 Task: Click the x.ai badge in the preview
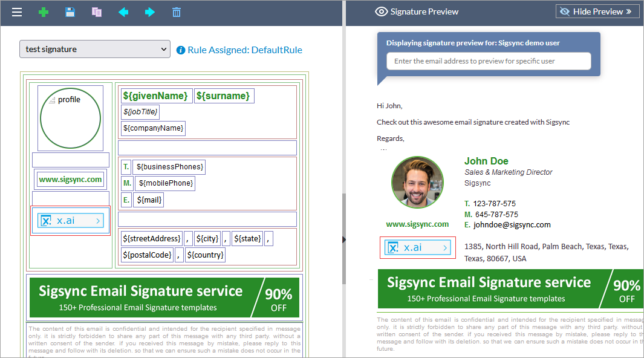point(417,247)
